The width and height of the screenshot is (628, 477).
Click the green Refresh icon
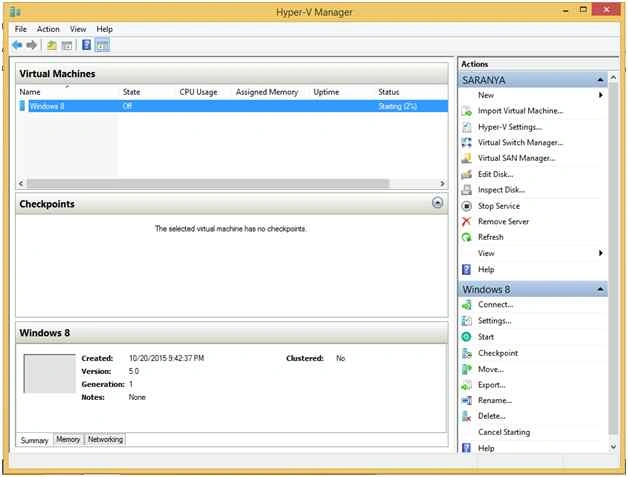[x=467, y=237]
